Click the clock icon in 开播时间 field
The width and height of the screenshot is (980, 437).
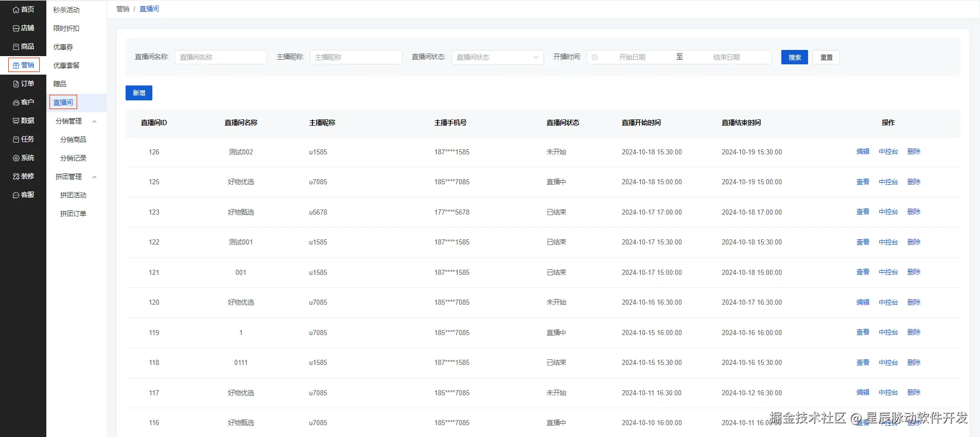pos(594,57)
